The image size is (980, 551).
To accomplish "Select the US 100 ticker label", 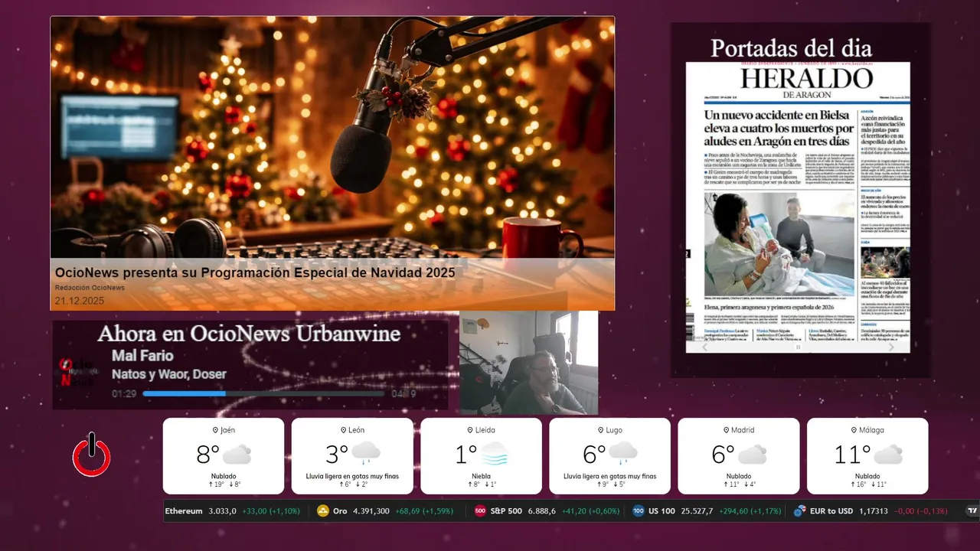I will click(662, 511).
